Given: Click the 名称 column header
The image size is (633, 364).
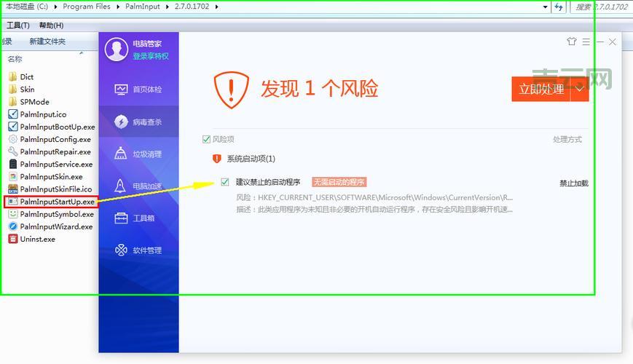Looking at the screenshot, I should point(15,59).
